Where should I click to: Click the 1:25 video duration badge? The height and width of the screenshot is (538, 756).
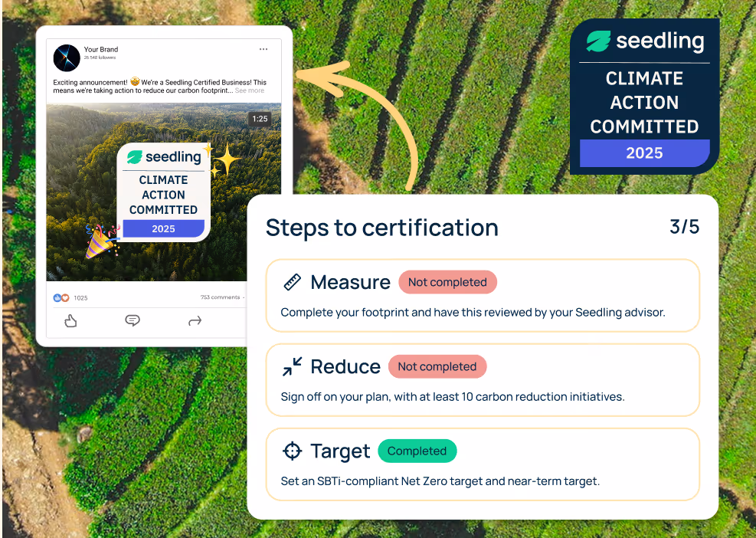click(260, 119)
